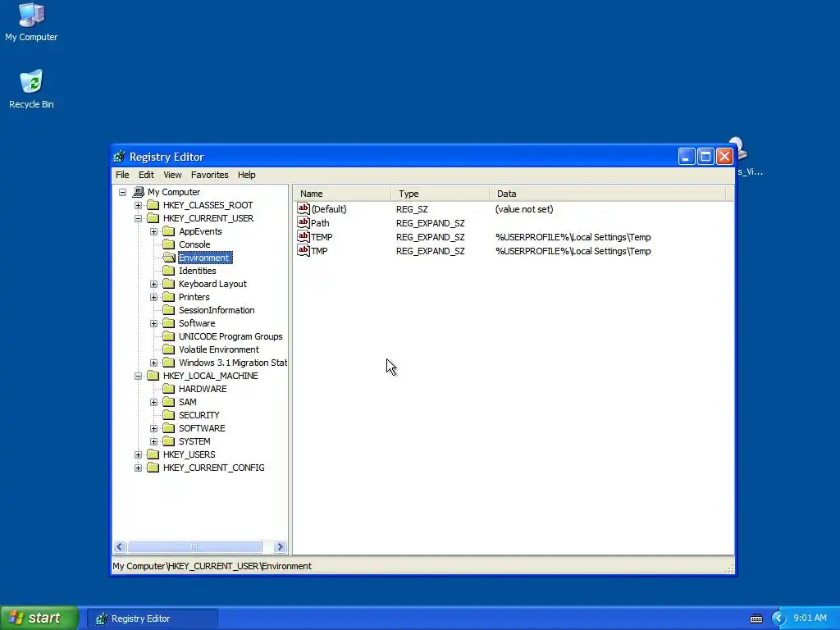Open the View menu

point(172,175)
